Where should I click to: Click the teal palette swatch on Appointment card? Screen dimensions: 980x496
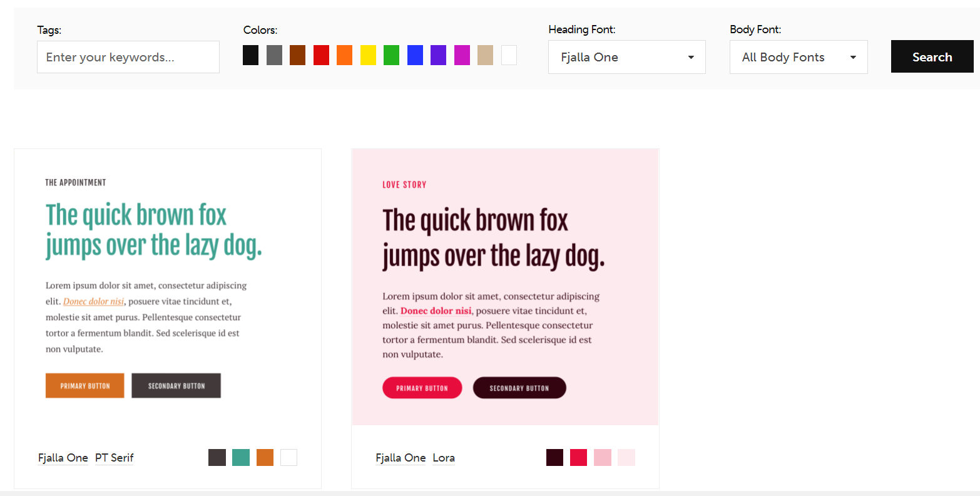[241, 457]
